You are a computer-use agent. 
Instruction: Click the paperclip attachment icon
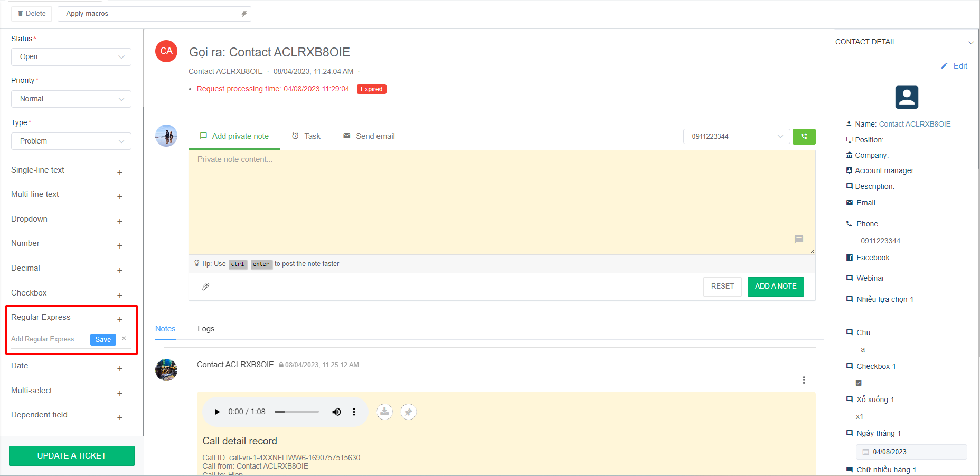click(206, 287)
